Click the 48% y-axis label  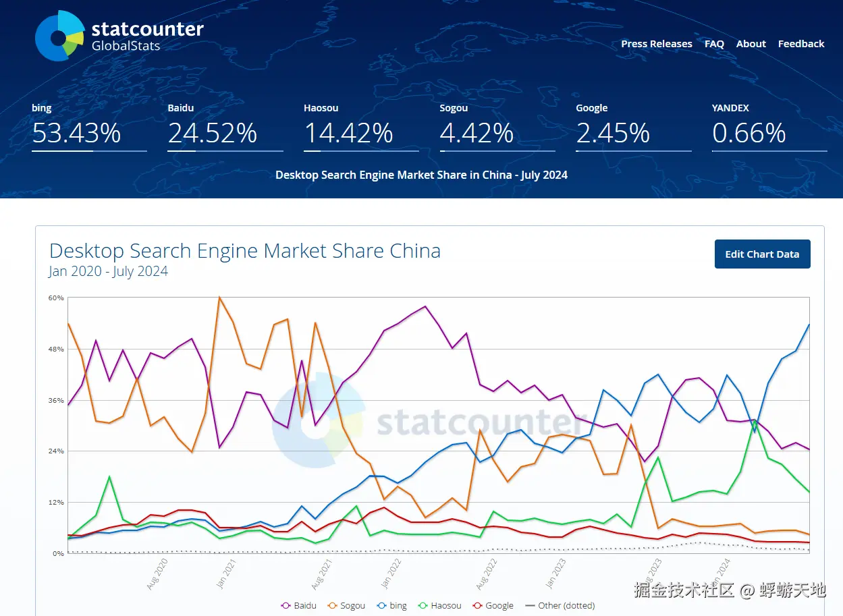click(56, 349)
